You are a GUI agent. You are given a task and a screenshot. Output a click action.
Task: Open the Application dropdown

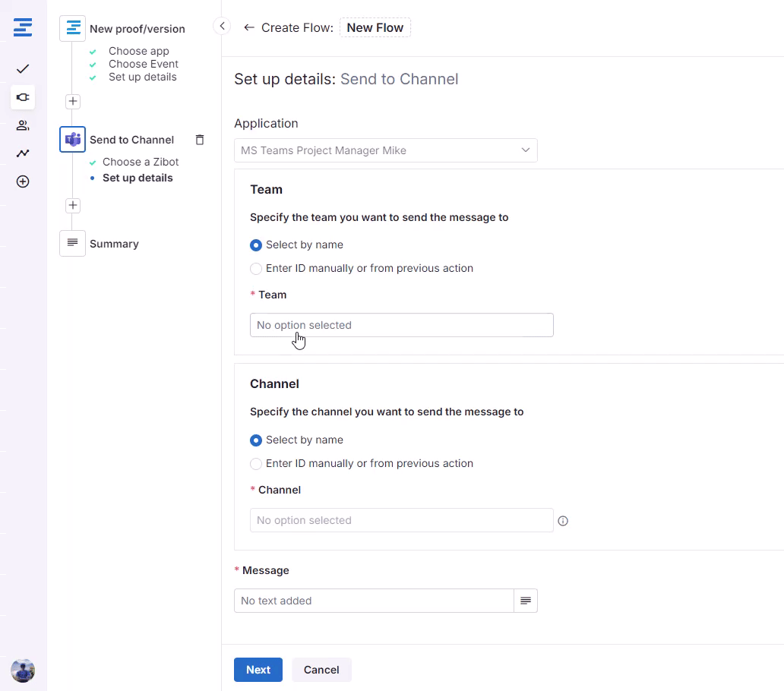tap(385, 150)
